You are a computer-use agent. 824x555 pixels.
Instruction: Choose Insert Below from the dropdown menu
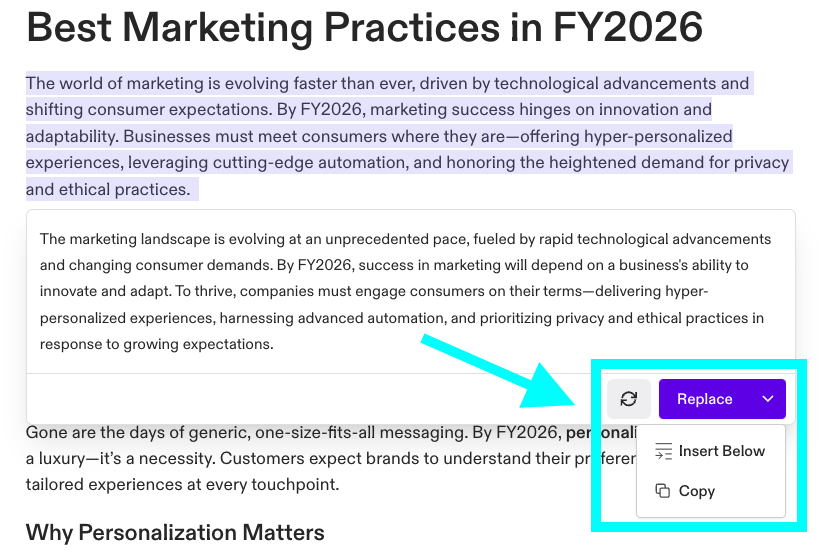coord(710,451)
